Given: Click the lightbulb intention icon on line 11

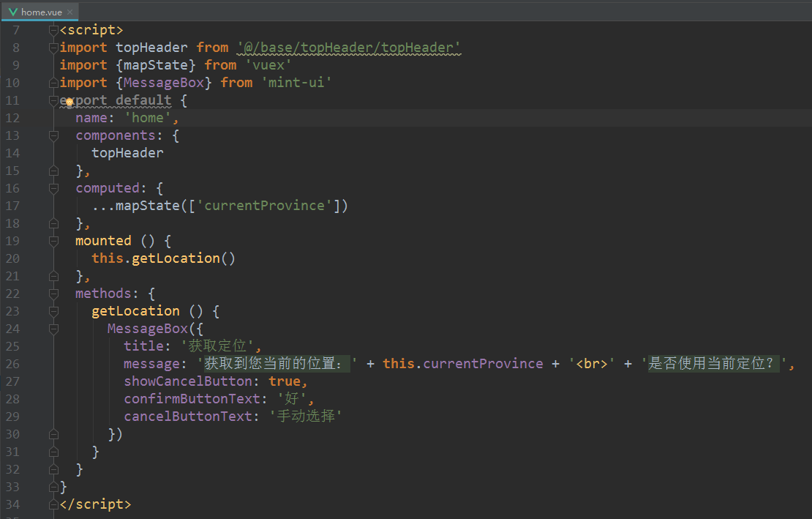Looking at the screenshot, I should coord(69,102).
